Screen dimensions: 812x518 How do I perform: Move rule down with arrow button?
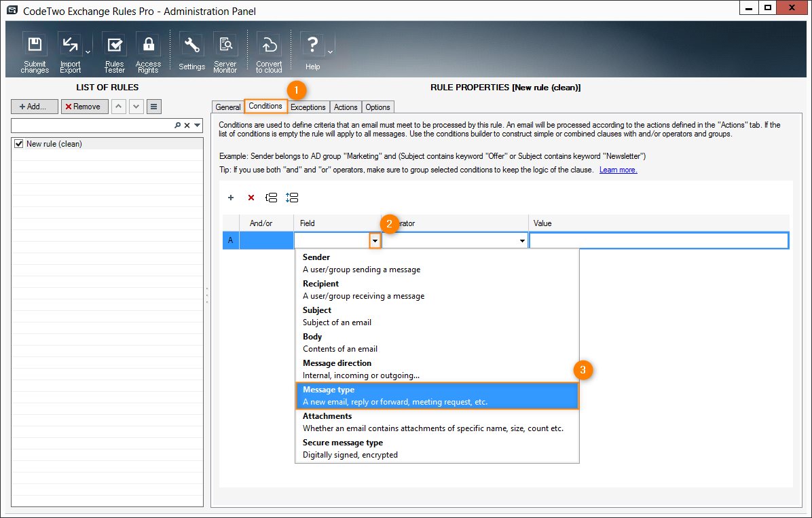pyautogui.click(x=136, y=107)
